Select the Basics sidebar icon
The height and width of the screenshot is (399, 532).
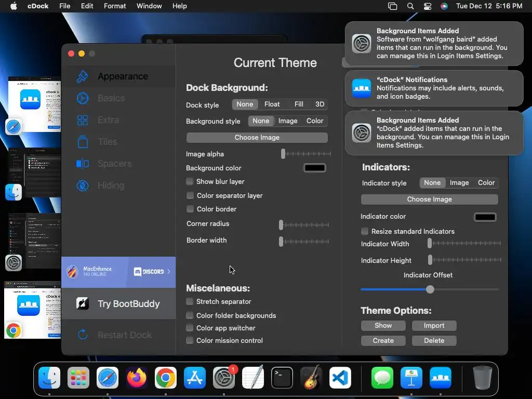tap(83, 98)
